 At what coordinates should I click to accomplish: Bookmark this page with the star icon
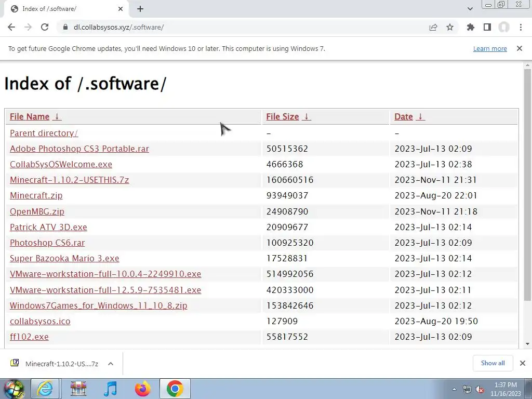[450, 27]
